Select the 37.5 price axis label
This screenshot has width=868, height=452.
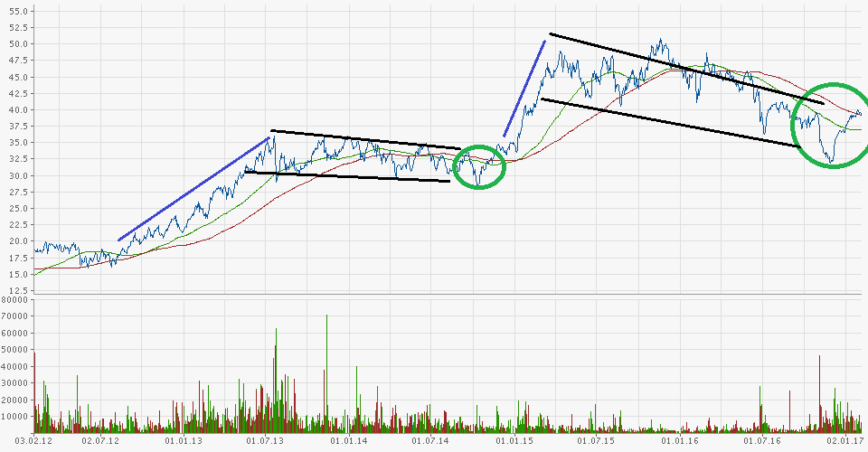[x=19, y=127]
